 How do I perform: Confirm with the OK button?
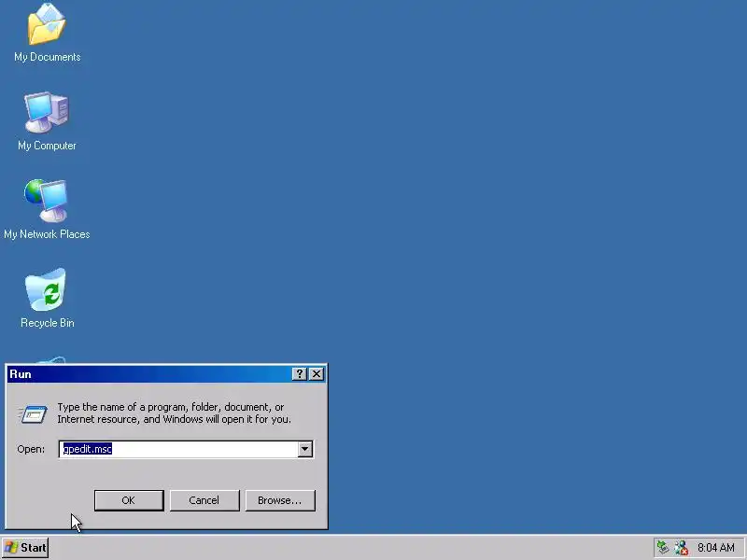tap(129, 500)
